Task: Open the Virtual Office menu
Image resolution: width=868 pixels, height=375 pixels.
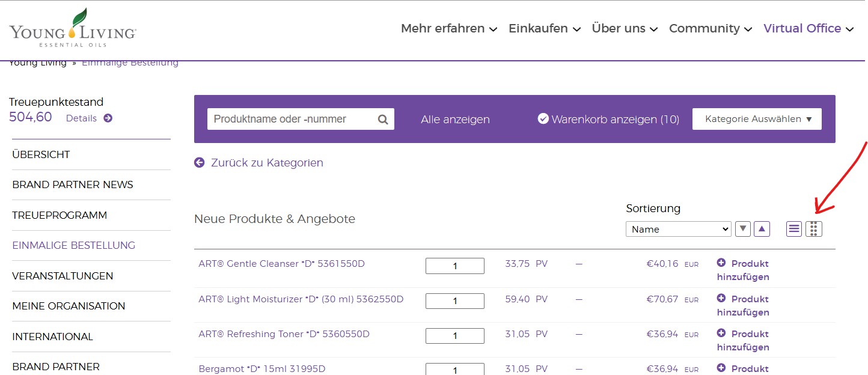Action: 808,29
